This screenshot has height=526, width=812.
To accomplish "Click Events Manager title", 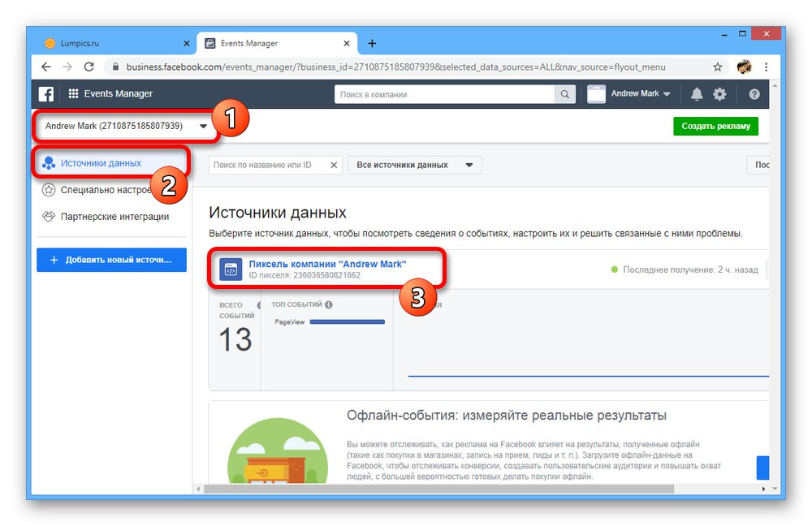I will point(118,93).
